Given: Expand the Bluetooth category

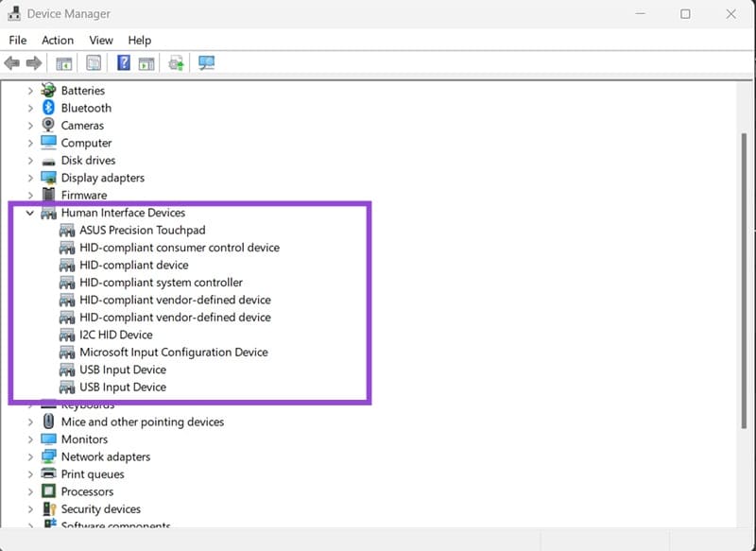Looking at the screenshot, I should coord(30,108).
